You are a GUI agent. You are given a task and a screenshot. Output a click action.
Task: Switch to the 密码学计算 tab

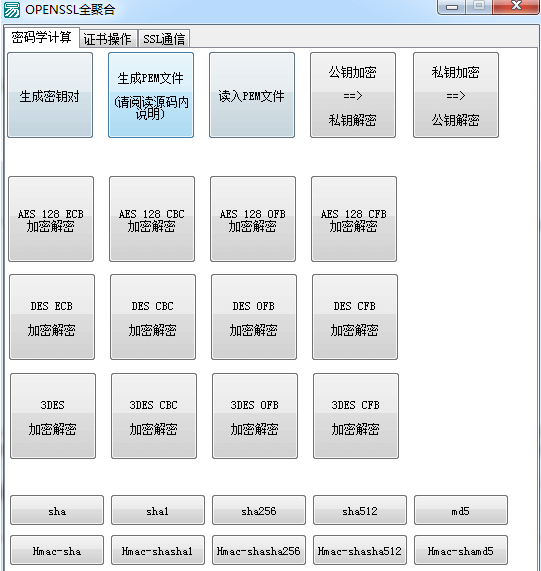click(42, 38)
